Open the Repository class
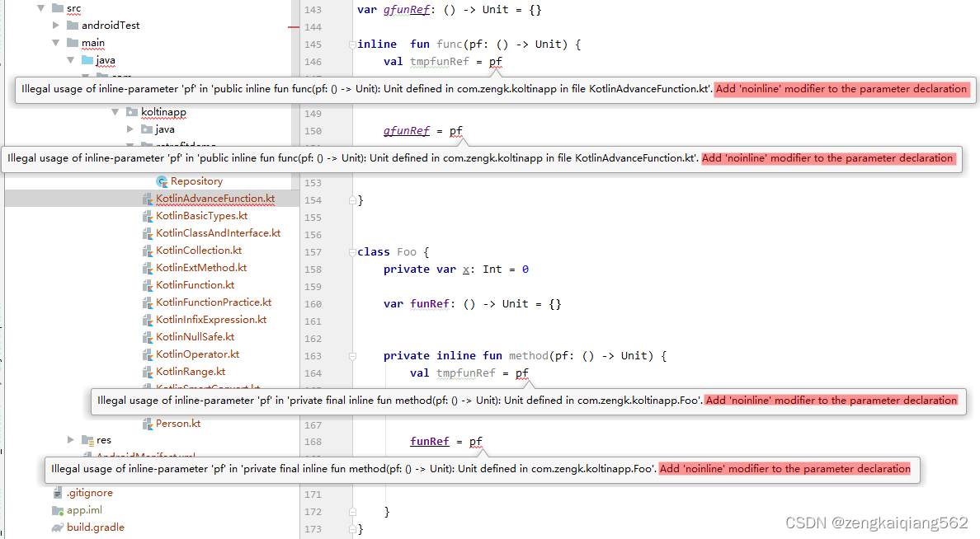This screenshot has width=980, height=539. (197, 181)
